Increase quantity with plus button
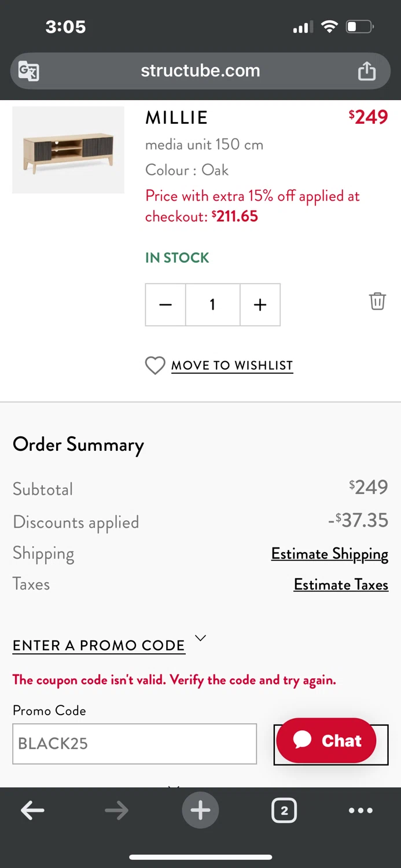This screenshot has width=401, height=868. tap(260, 305)
